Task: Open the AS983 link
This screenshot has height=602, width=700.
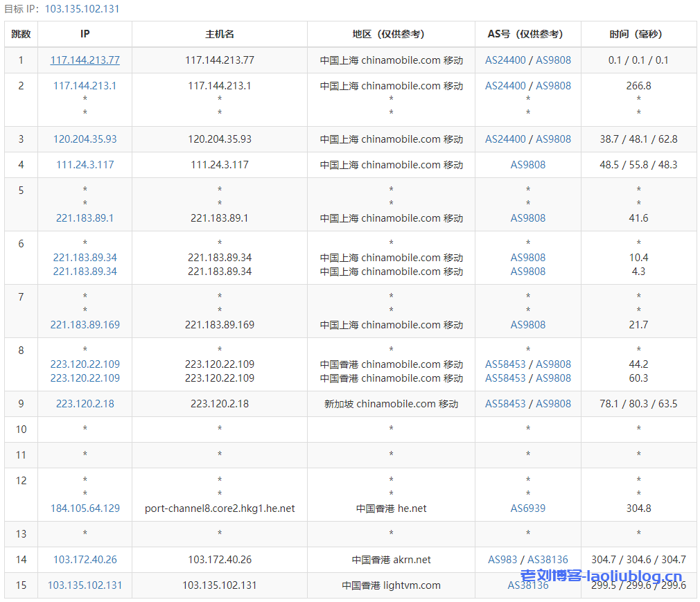Action: pyautogui.click(x=502, y=560)
